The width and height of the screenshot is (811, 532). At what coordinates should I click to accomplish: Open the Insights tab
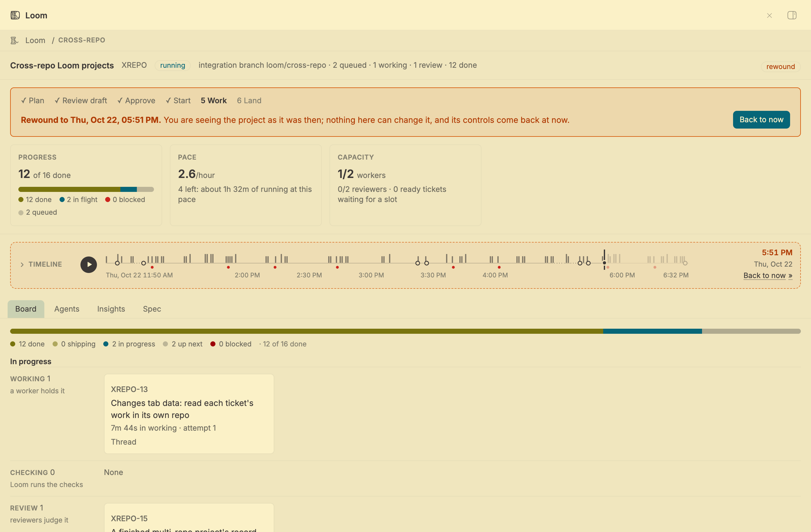[x=111, y=309]
